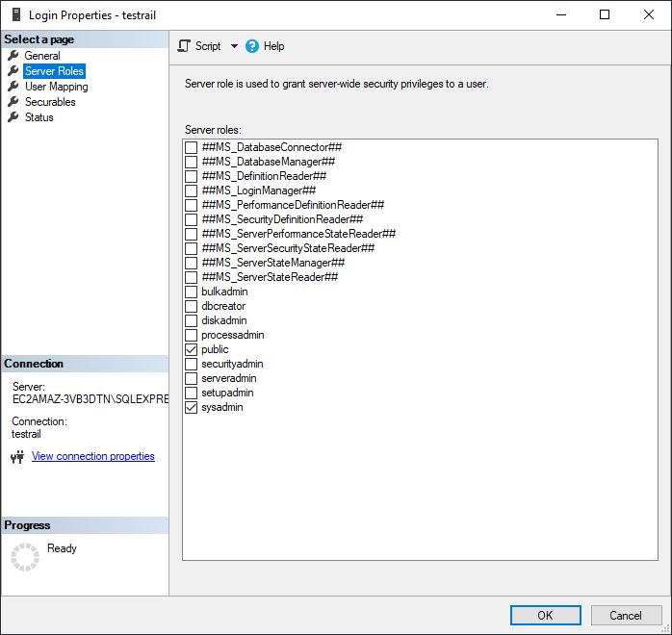Click the wrench icon beside User Mapping
The image size is (672, 635).
click(x=13, y=87)
